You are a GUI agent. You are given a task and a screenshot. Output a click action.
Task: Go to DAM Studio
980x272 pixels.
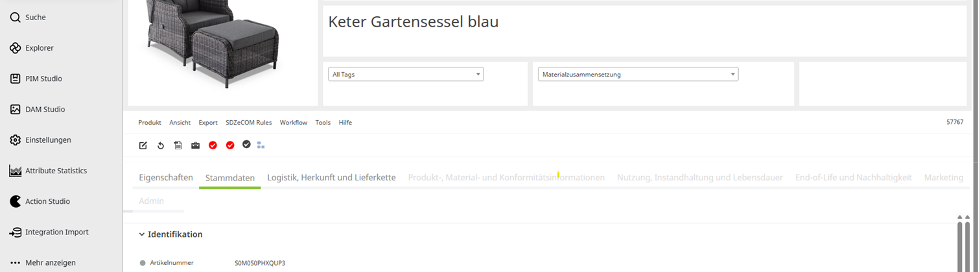(x=37, y=109)
